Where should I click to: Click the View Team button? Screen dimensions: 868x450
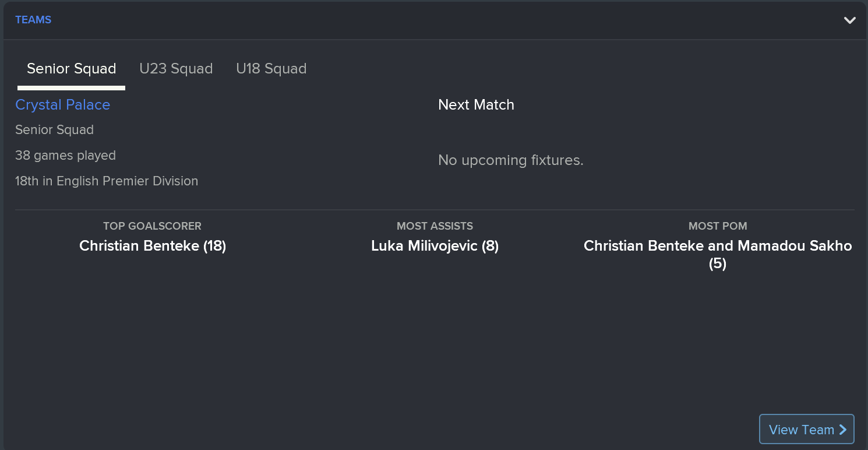click(x=806, y=430)
